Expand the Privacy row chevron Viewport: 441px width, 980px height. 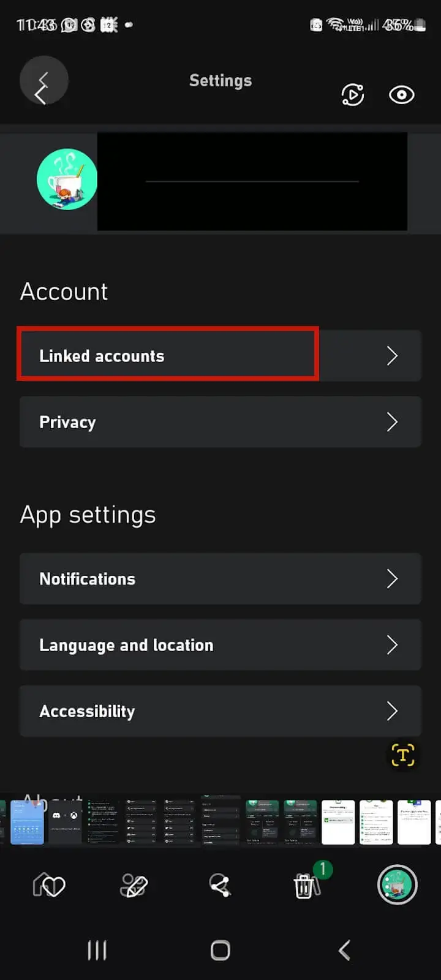coord(393,422)
